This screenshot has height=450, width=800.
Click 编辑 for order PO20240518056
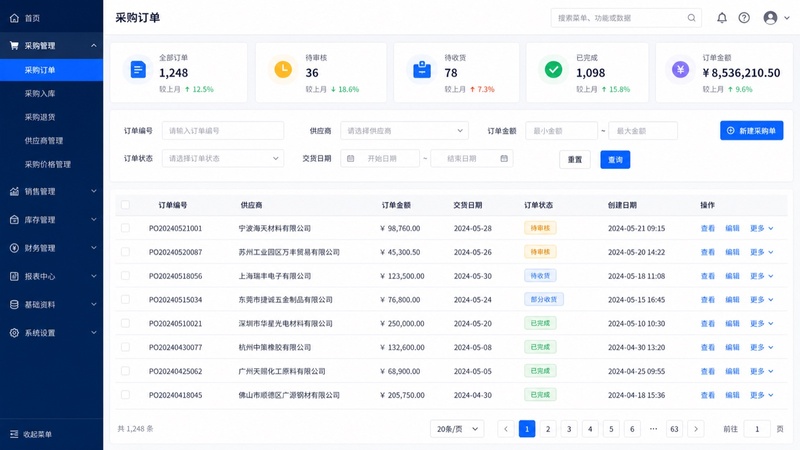[x=733, y=276]
